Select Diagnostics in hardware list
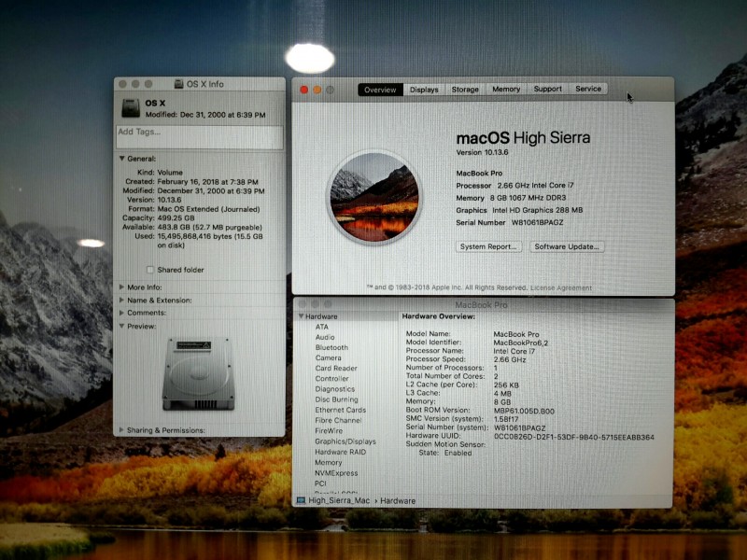 point(334,389)
